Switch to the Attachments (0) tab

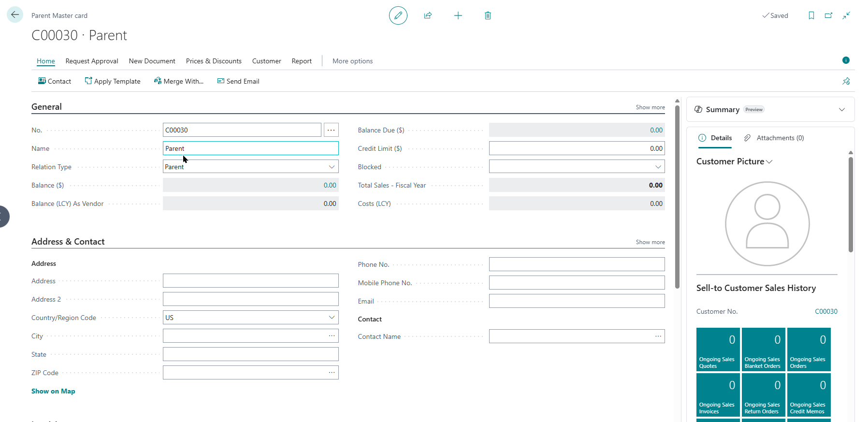[774, 138]
